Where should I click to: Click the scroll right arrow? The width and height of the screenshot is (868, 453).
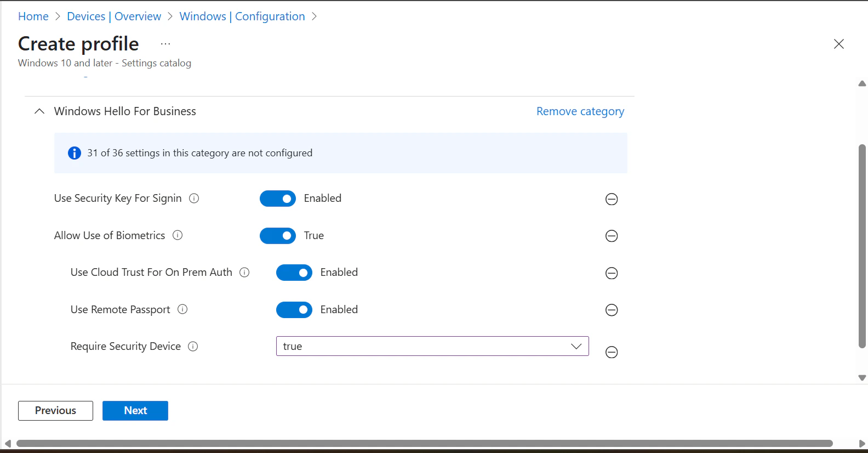click(x=862, y=443)
